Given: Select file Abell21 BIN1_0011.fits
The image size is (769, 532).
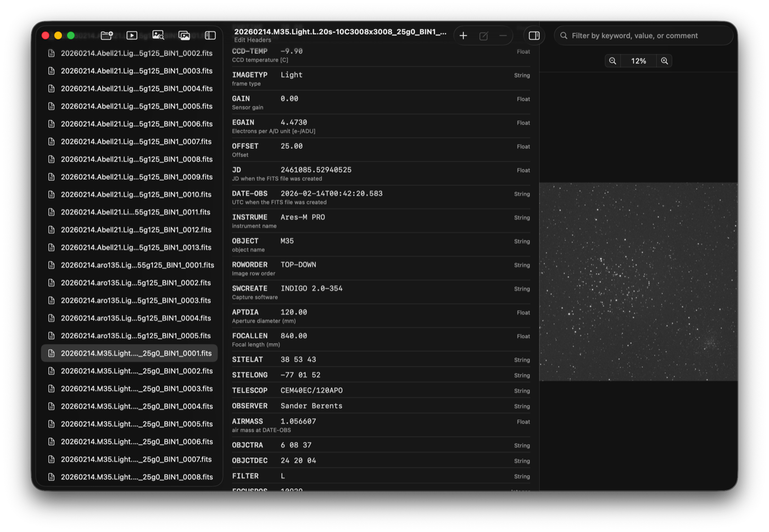Looking at the screenshot, I should pyautogui.click(x=130, y=212).
